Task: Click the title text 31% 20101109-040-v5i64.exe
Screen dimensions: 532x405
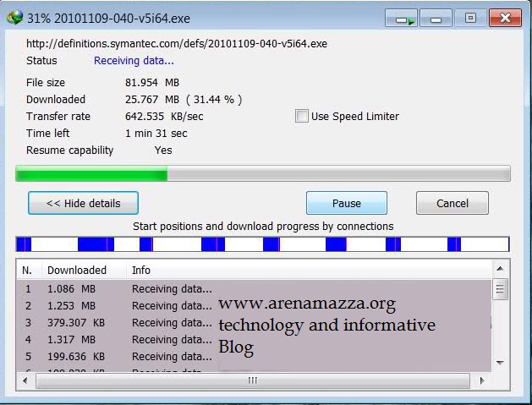Action: point(108,19)
